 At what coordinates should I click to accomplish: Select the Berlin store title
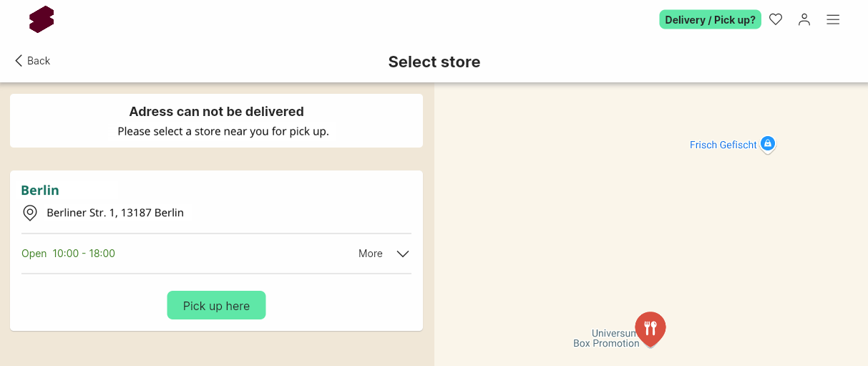pyautogui.click(x=40, y=190)
